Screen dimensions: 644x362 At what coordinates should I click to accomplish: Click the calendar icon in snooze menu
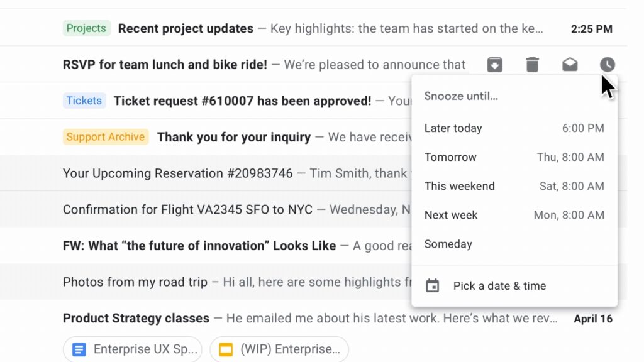[x=432, y=286]
